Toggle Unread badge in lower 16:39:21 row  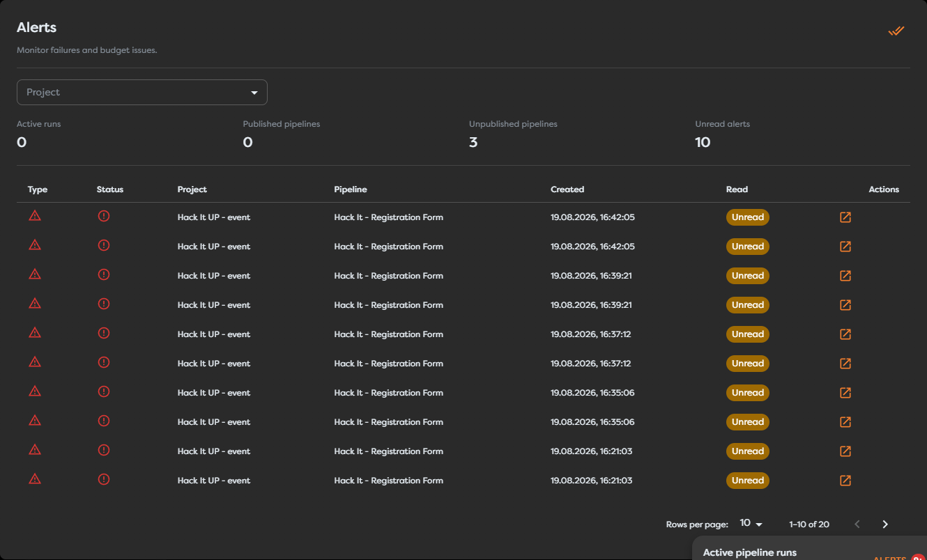pos(748,305)
